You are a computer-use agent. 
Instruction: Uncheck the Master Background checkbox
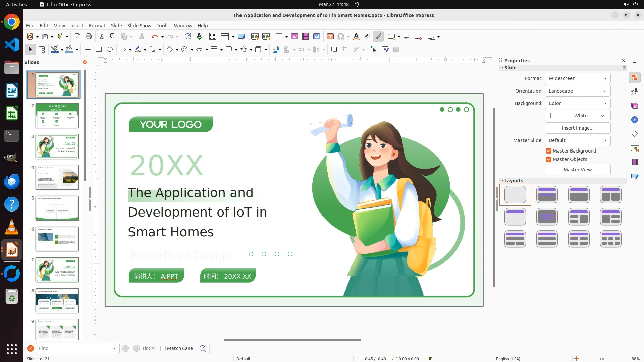click(x=549, y=151)
